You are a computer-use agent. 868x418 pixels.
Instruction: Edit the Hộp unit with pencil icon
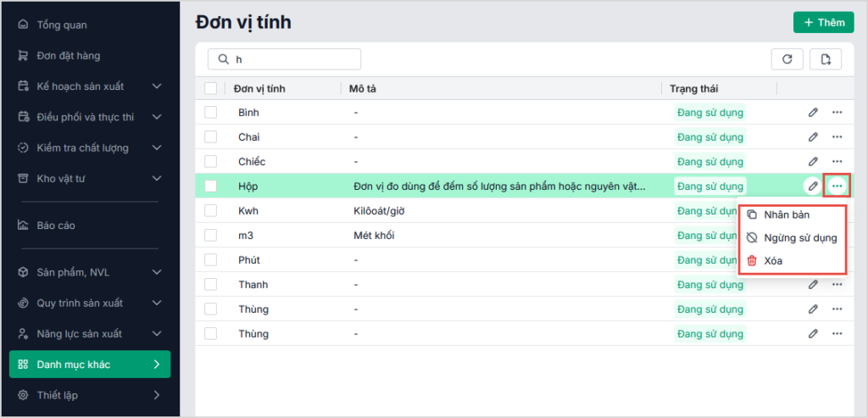tap(813, 186)
